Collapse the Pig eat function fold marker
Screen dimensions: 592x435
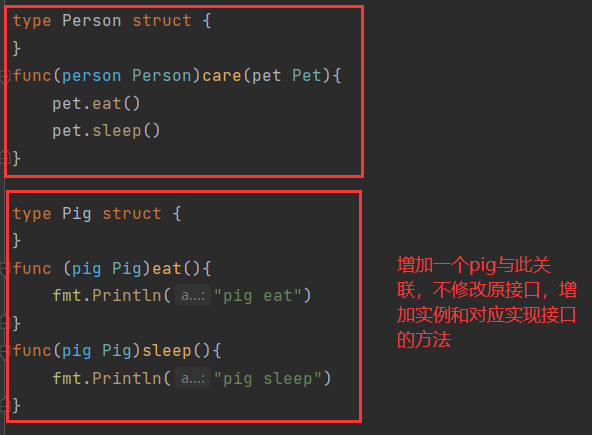pyautogui.click(x=4, y=269)
